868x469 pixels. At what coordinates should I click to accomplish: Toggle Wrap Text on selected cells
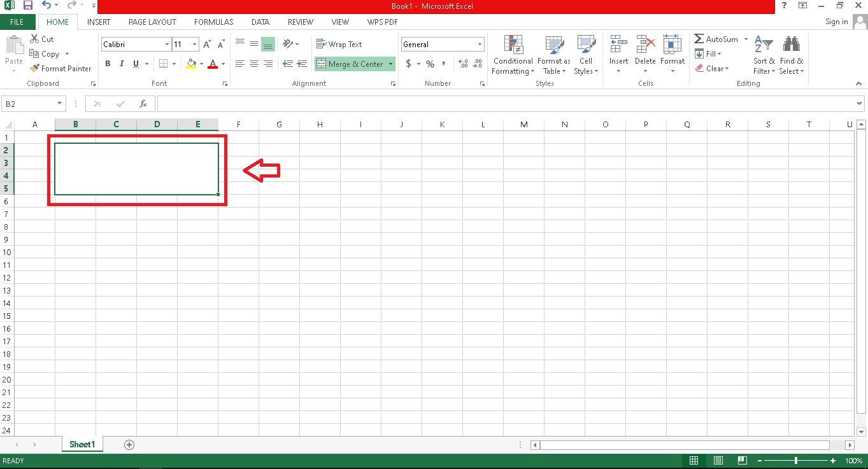[339, 45]
